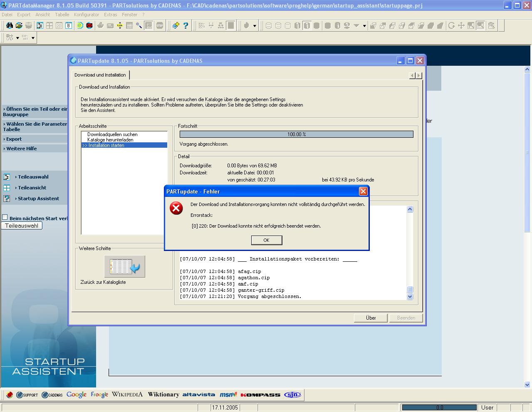Click the magic wand toolbar icon
532x412 pixels.
tap(139, 26)
